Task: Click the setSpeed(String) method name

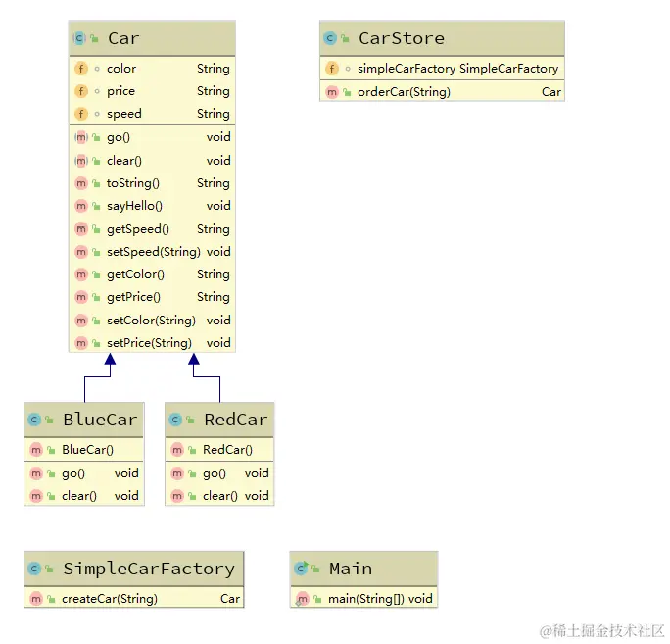Action: tap(154, 252)
